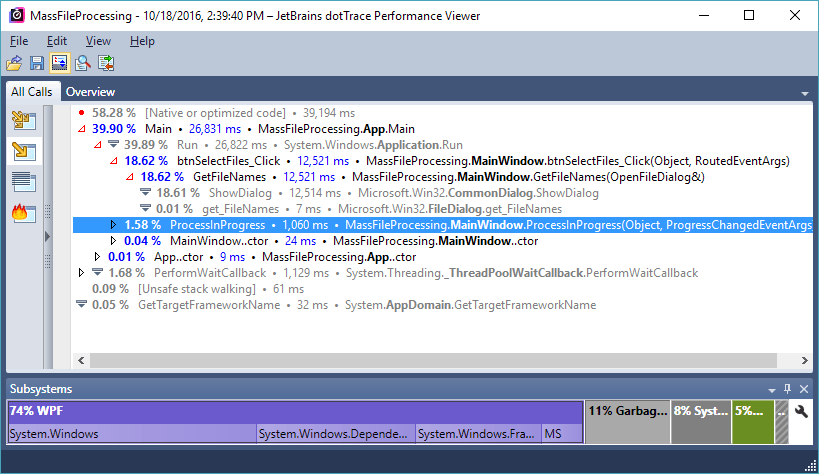Click the 26,831 ms value on Main row

pos(215,129)
